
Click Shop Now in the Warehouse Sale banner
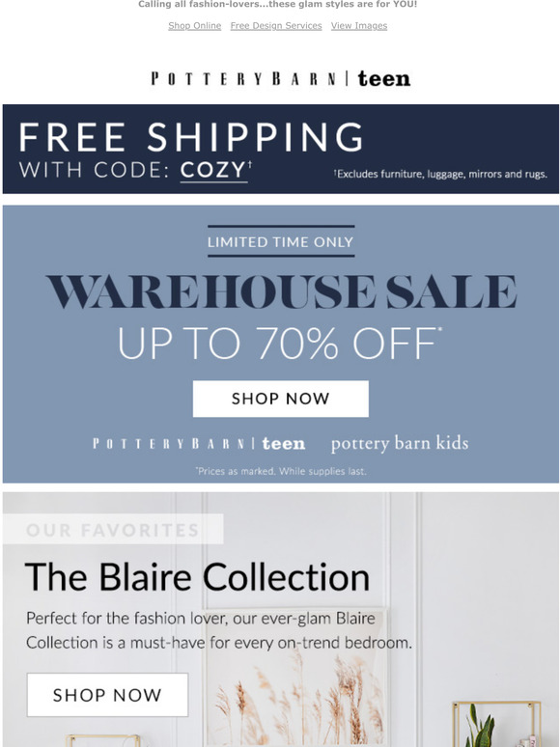(281, 399)
